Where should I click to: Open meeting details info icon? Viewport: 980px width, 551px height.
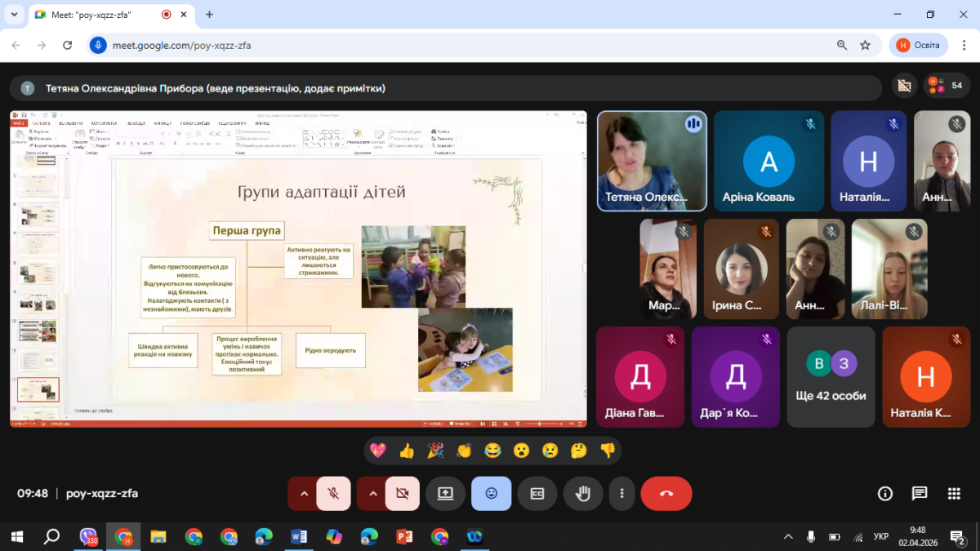(x=884, y=493)
